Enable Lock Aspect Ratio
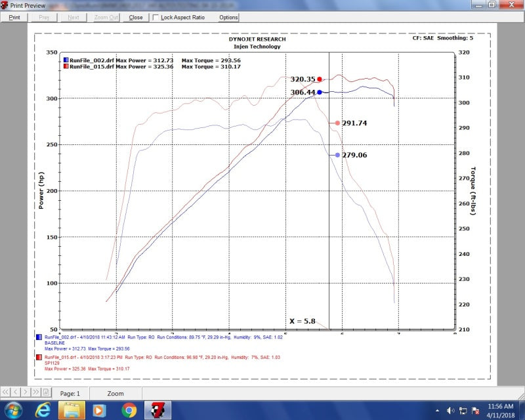Screen dimensions: 525x420 coord(155,18)
